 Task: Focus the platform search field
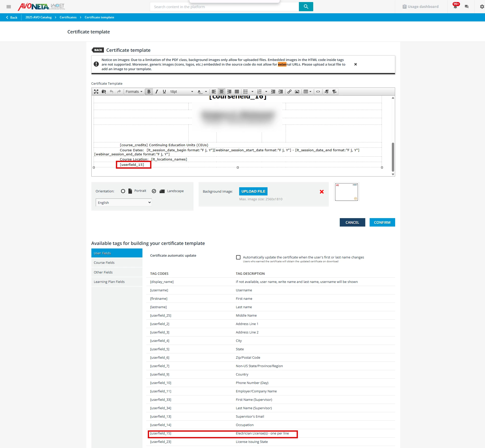(224, 7)
